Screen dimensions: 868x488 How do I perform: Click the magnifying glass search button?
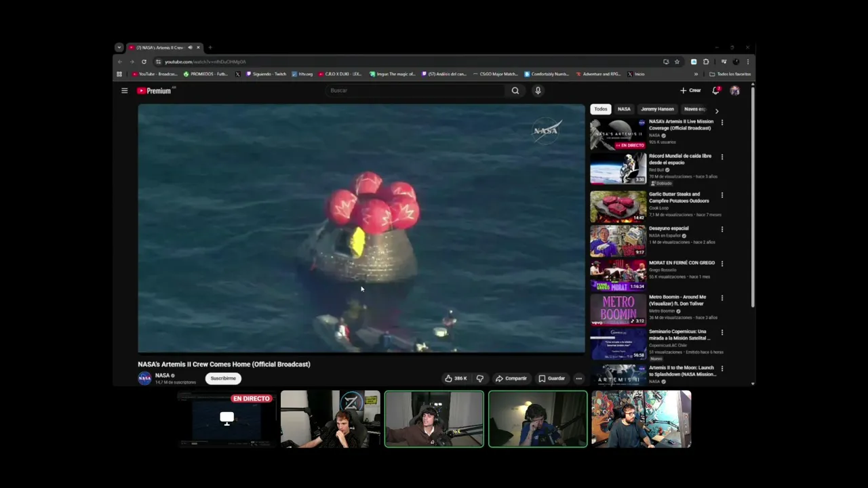coord(515,91)
